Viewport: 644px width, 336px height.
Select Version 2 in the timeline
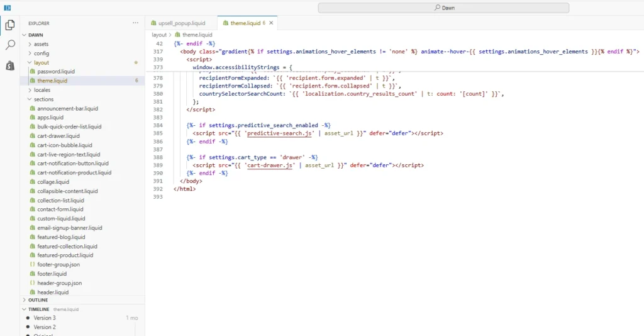click(45, 327)
